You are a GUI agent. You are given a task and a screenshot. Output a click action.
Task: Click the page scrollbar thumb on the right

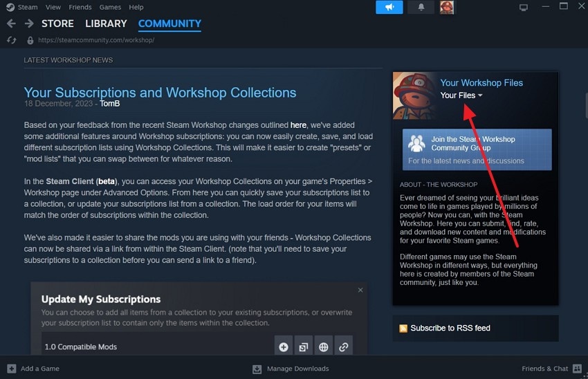[x=586, y=105]
